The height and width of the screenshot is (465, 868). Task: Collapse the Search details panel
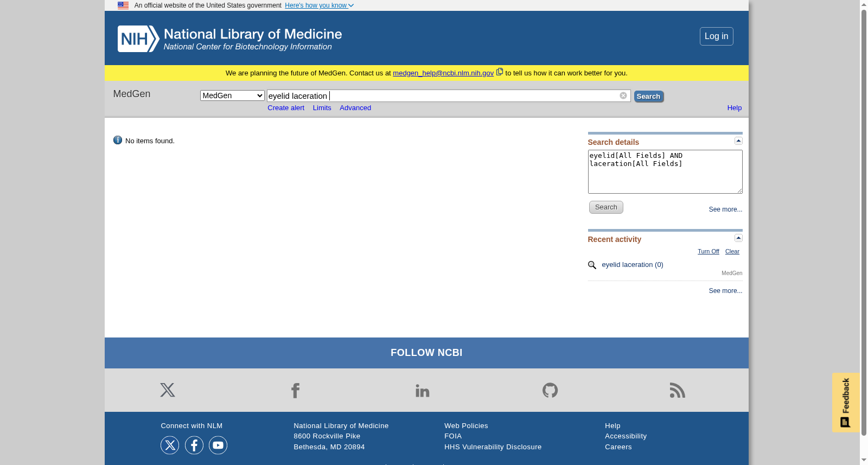click(x=738, y=141)
